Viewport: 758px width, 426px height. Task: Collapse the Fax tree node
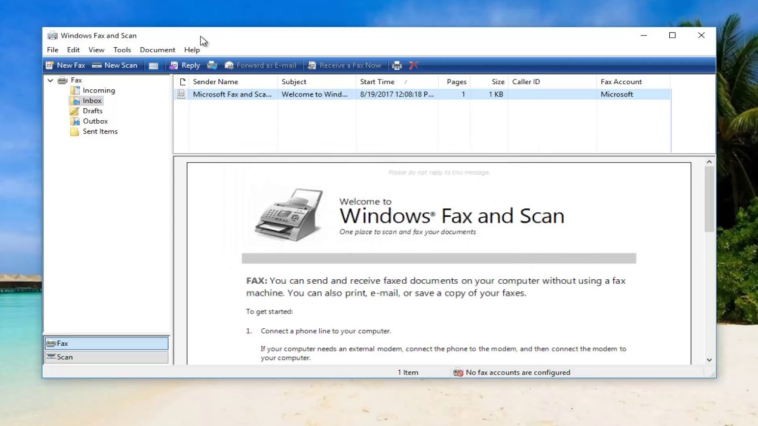50,80
